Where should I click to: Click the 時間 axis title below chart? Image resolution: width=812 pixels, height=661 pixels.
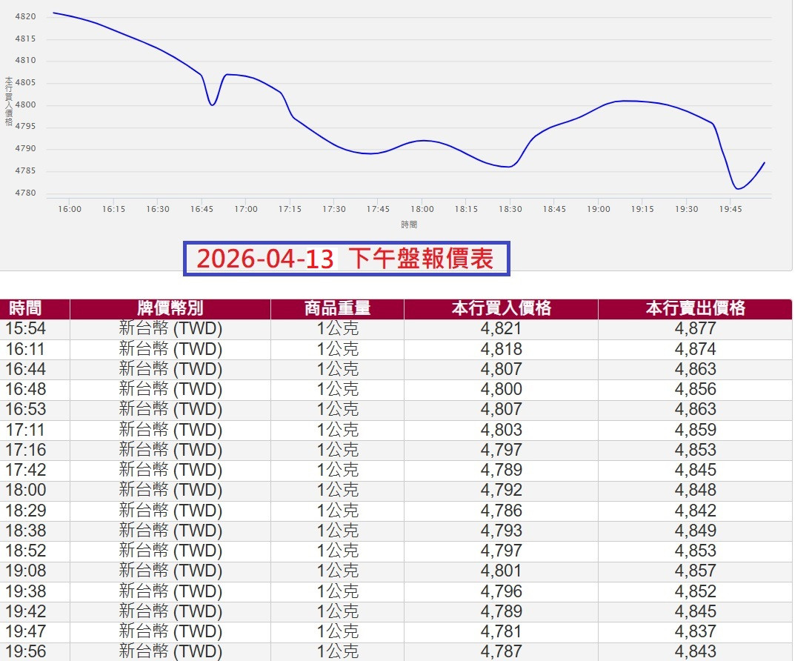[x=410, y=225]
